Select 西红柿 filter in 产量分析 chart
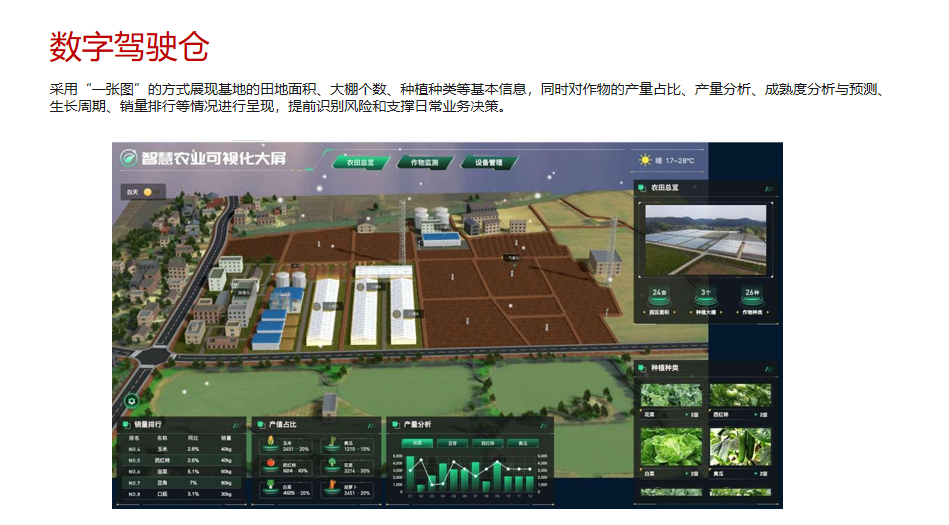 (483, 442)
